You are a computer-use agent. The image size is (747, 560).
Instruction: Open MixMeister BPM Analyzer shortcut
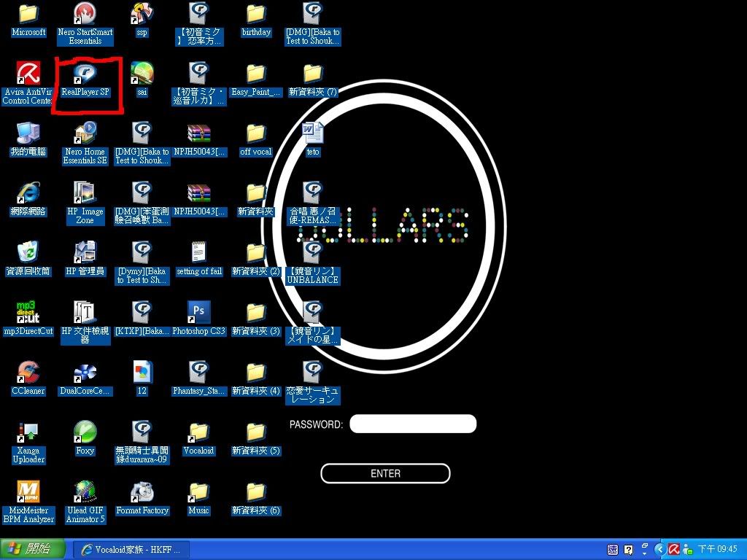pyautogui.click(x=28, y=502)
